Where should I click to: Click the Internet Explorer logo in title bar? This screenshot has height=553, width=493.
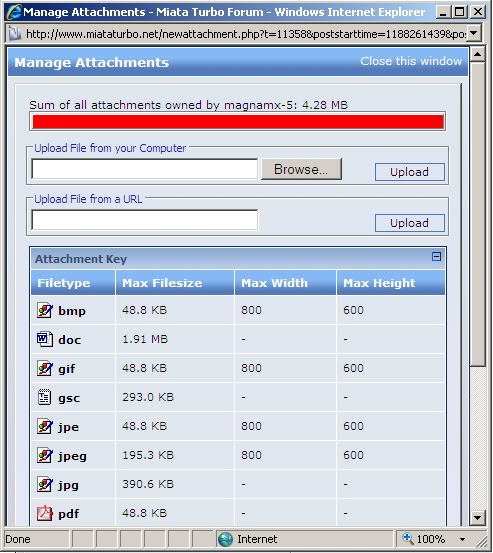click(x=14, y=12)
